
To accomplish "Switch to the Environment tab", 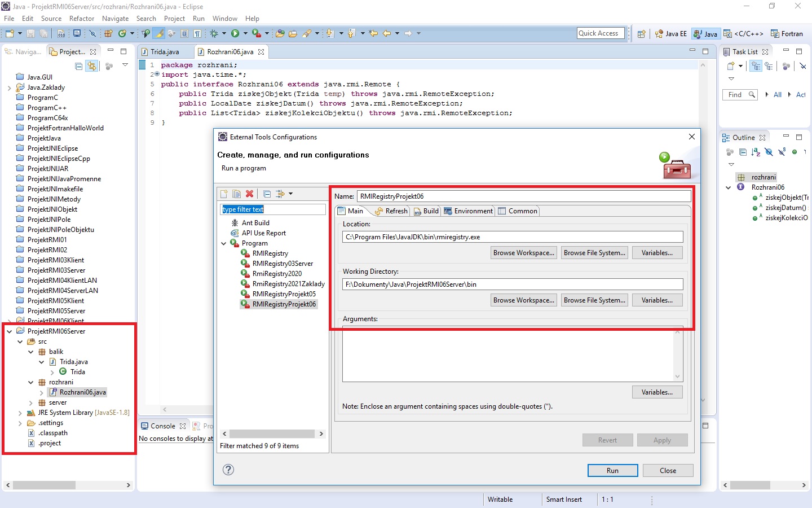I will (x=468, y=211).
